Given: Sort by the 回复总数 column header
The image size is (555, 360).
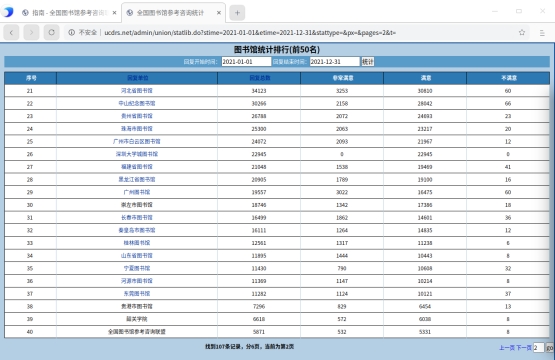Looking at the screenshot, I should coord(259,78).
